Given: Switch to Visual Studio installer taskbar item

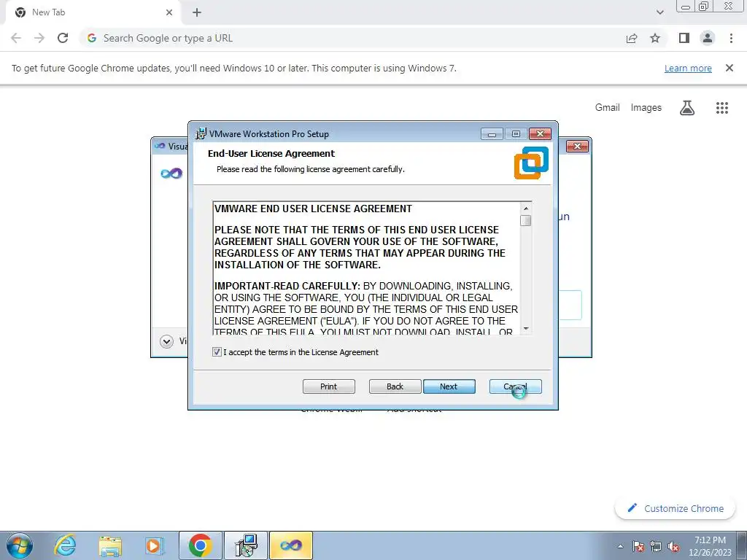Looking at the screenshot, I should point(291,545).
